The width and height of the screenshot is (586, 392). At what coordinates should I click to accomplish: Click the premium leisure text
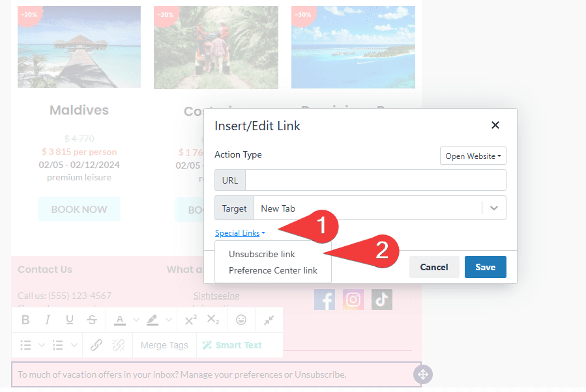[x=80, y=177]
